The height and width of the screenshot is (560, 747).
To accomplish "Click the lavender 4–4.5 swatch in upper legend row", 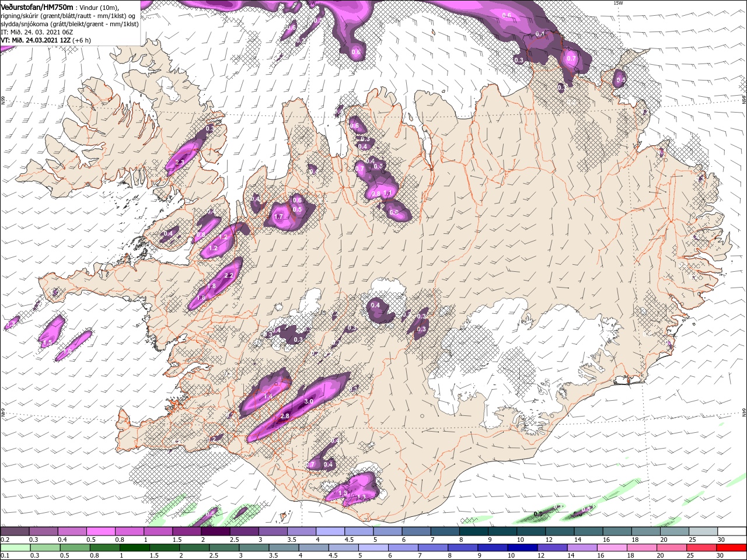I will tap(330, 531).
